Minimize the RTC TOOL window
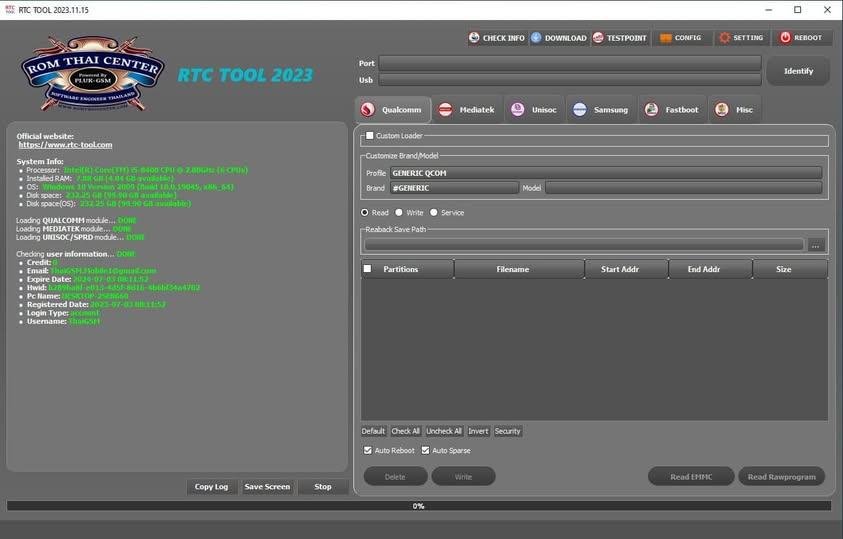This screenshot has width=843, height=539. pyautogui.click(x=768, y=10)
